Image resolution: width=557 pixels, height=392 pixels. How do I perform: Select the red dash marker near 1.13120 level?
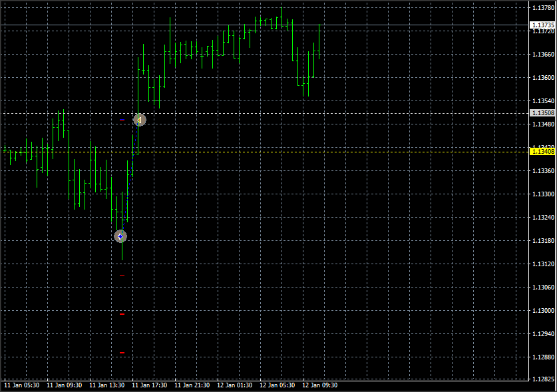coord(122,275)
